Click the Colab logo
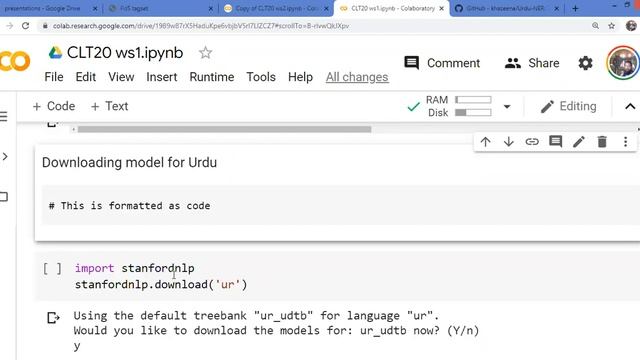Screen dimensions: 640x360 [x=15, y=61]
